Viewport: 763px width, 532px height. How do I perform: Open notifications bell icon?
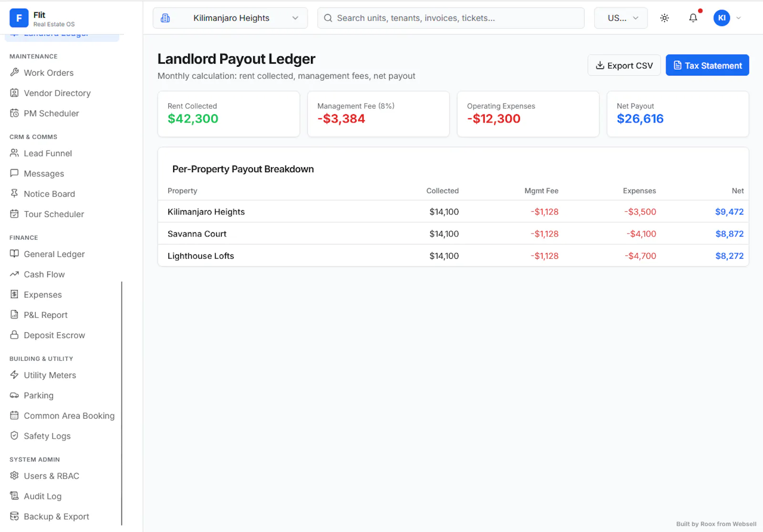click(693, 18)
